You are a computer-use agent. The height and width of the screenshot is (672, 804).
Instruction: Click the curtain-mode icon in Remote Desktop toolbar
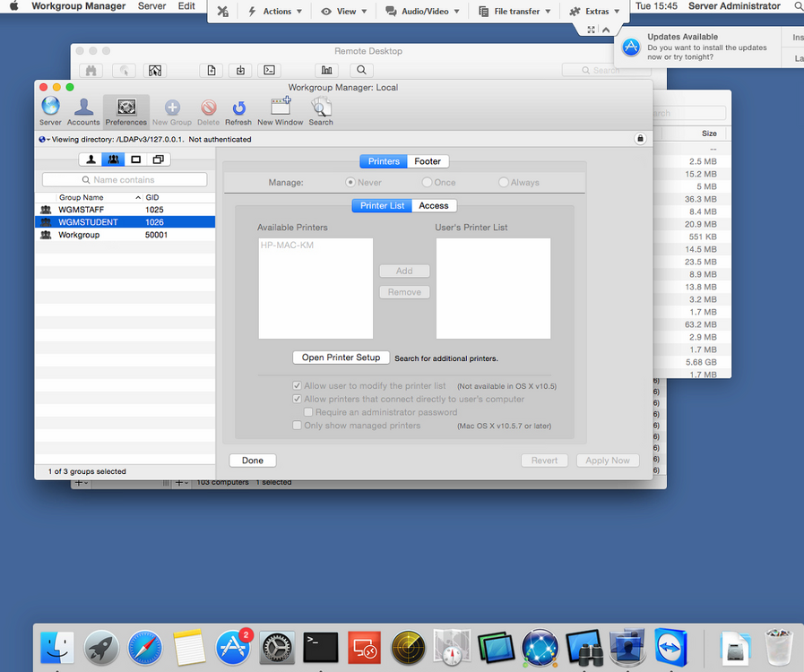coord(155,70)
